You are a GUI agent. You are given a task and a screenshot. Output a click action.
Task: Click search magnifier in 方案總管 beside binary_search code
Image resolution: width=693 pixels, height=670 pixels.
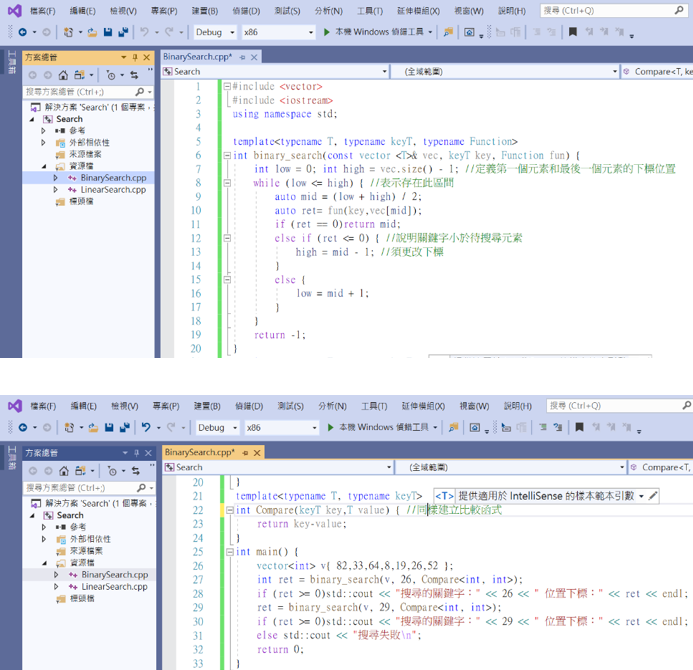click(140, 92)
